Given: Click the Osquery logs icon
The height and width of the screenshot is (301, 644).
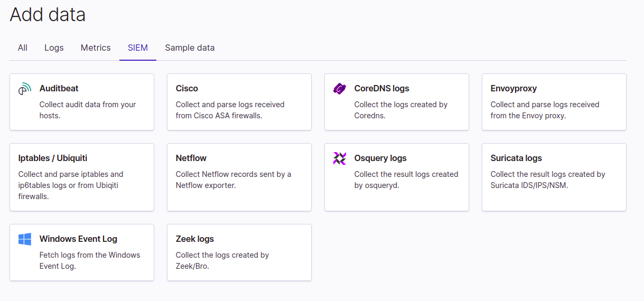Looking at the screenshot, I should click(x=340, y=158).
